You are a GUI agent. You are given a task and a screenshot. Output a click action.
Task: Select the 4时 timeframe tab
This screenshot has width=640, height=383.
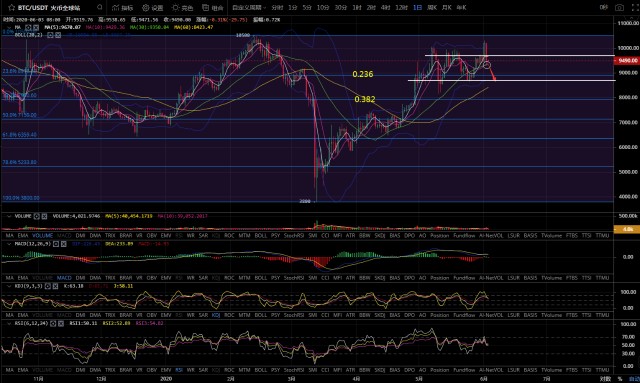(385, 7)
